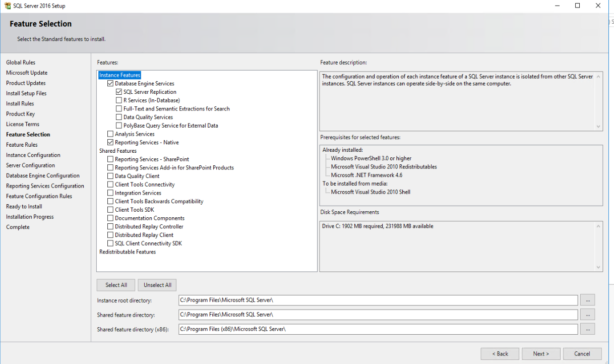This screenshot has width=614, height=364.
Task: Enable PolyBase Query Service for External Data
Action: pos(118,125)
